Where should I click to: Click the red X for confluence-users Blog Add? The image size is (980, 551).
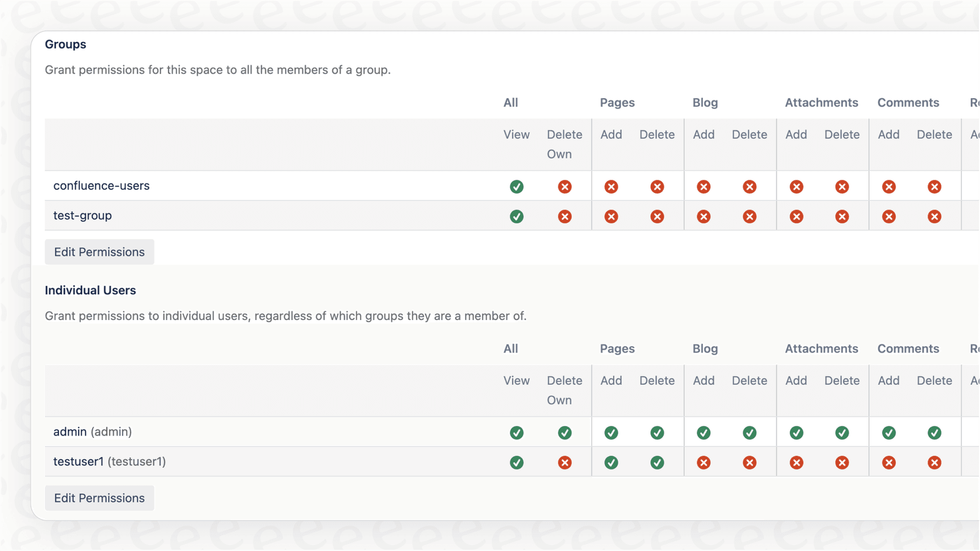coord(703,186)
